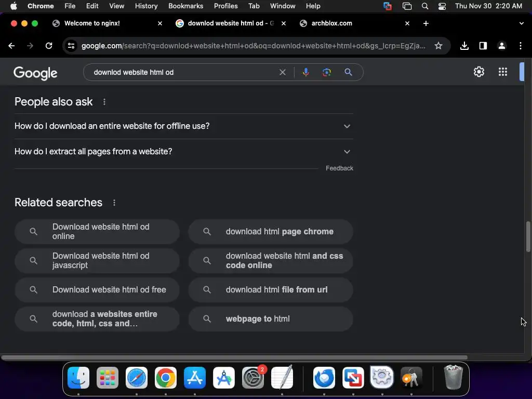Open Chrome from the Dock
The image size is (532, 399).
pyautogui.click(x=166, y=378)
